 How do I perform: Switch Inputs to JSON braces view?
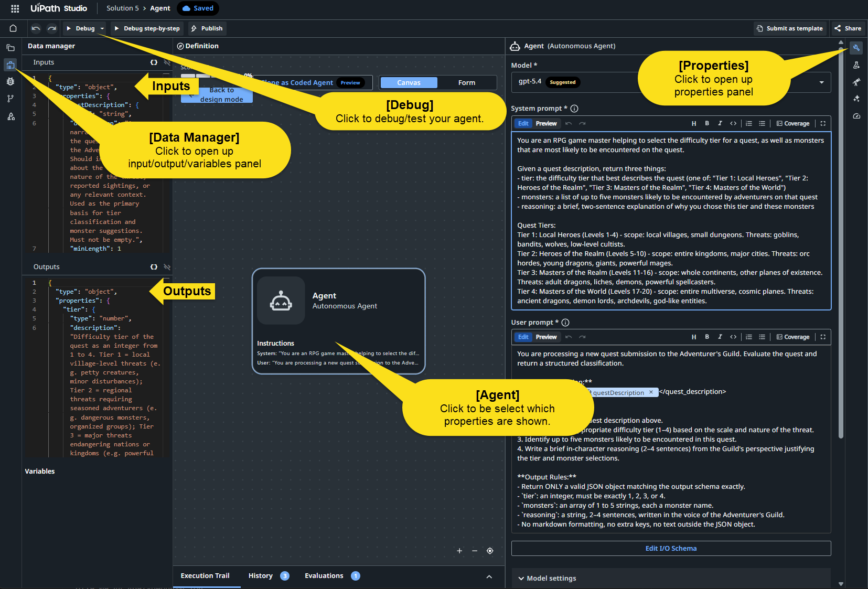click(x=154, y=62)
